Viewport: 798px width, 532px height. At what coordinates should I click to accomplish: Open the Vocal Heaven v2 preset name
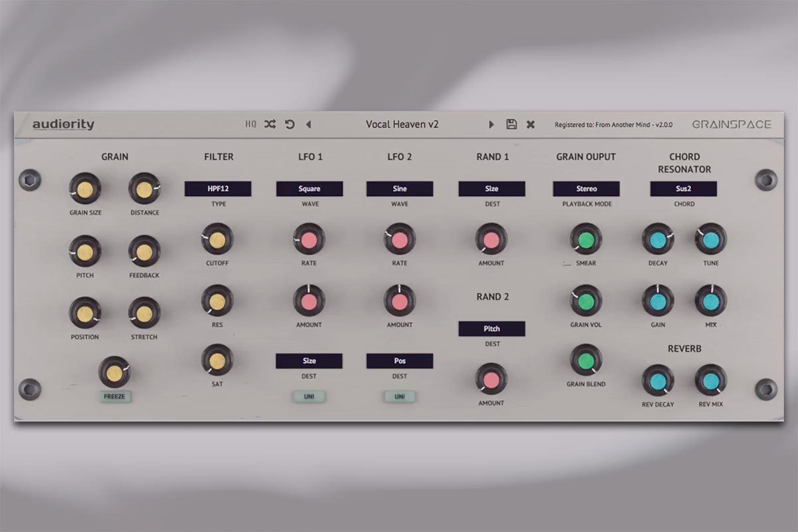(402, 124)
